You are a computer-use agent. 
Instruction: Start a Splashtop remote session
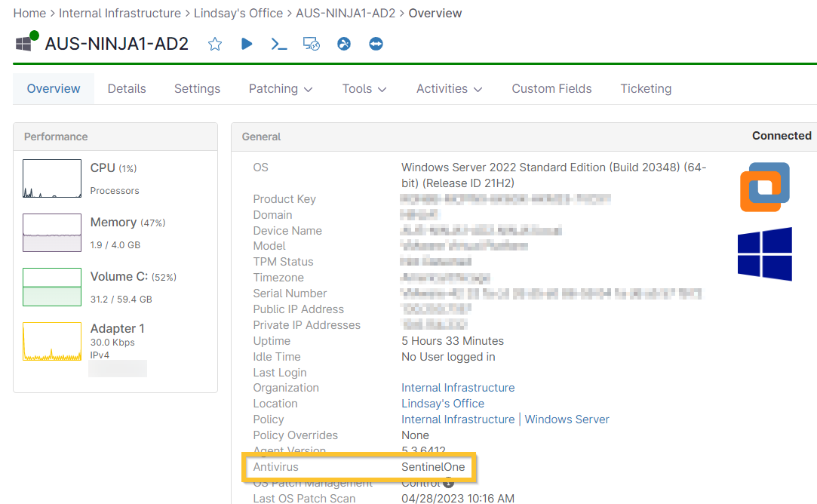tap(343, 44)
